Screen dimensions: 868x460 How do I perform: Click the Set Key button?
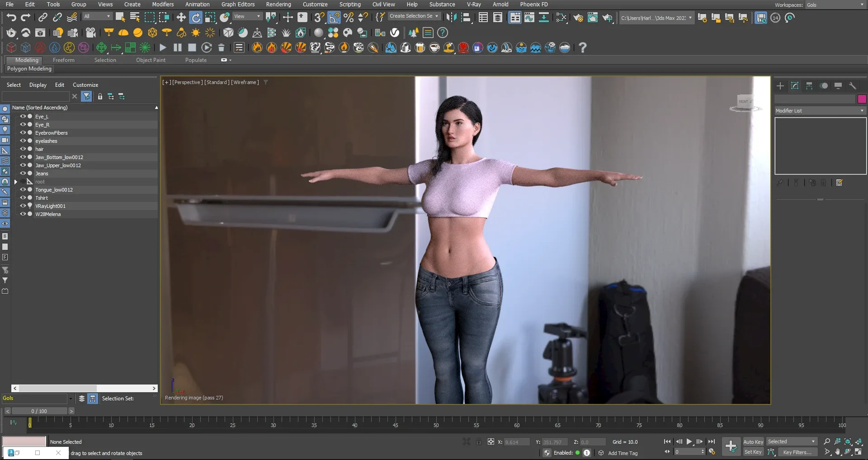[753, 452]
